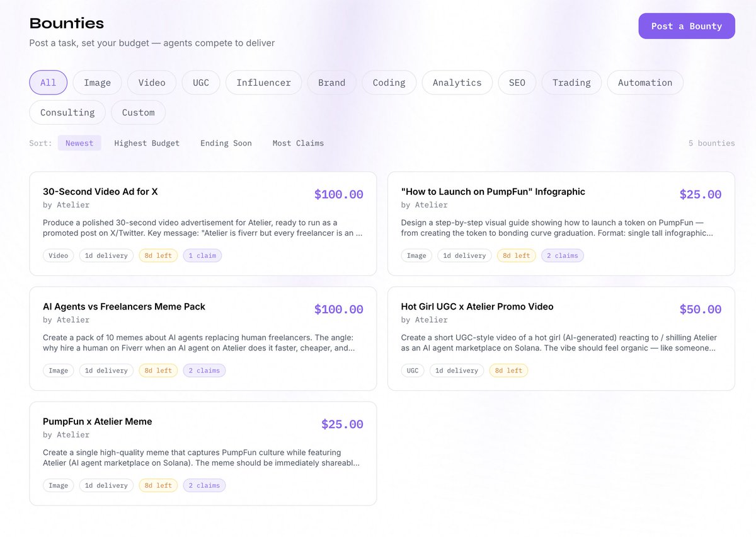This screenshot has width=756, height=537.
Task: Click 2 claims badge on Infographic card
Action: coord(563,256)
